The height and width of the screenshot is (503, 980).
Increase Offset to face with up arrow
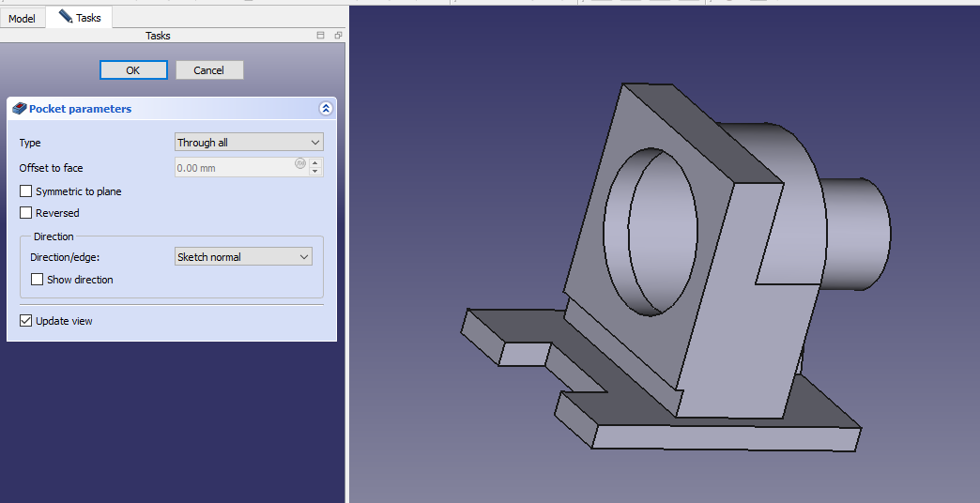pyautogui.click(x=315, y=163)
